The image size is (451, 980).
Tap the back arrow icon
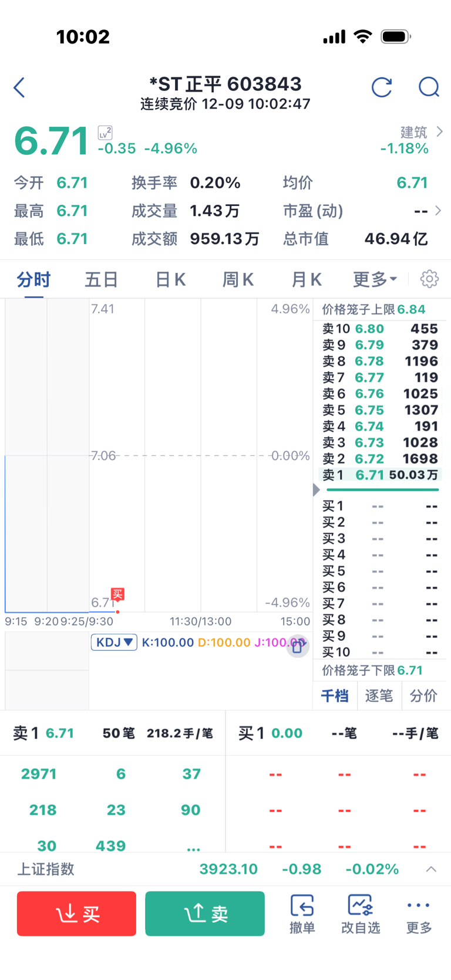19,87
